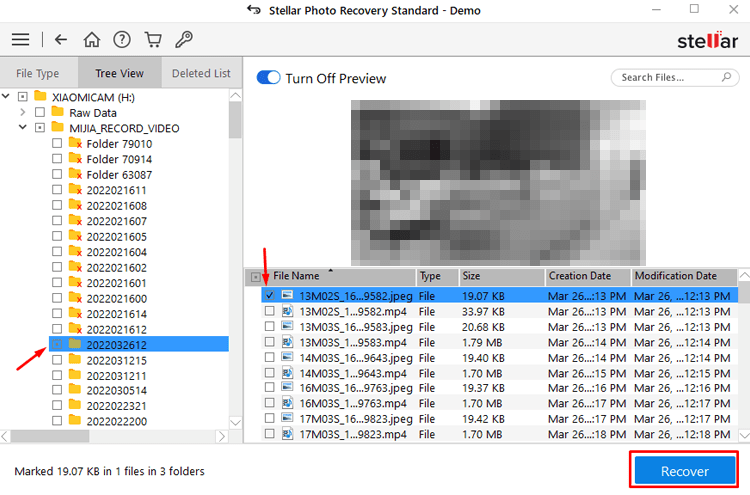Switch to the Deleted List tab

point(201,73)
